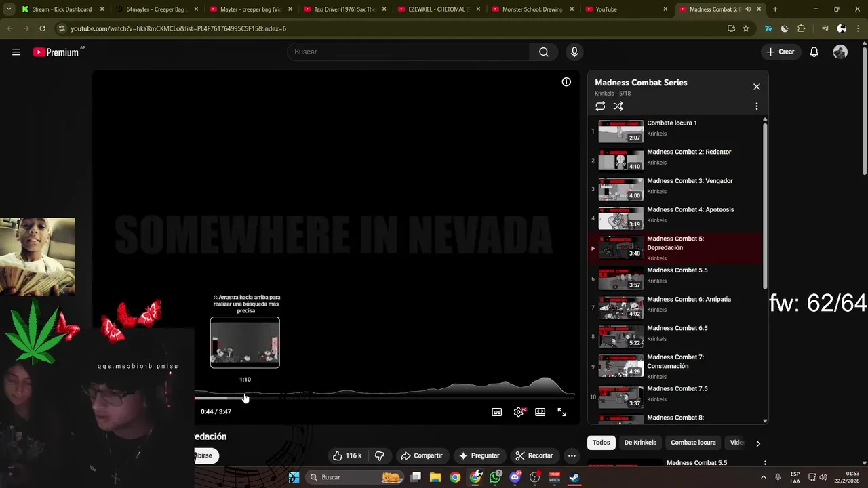Open player settings gear
868x488 pixels.
tap(519, 412)
